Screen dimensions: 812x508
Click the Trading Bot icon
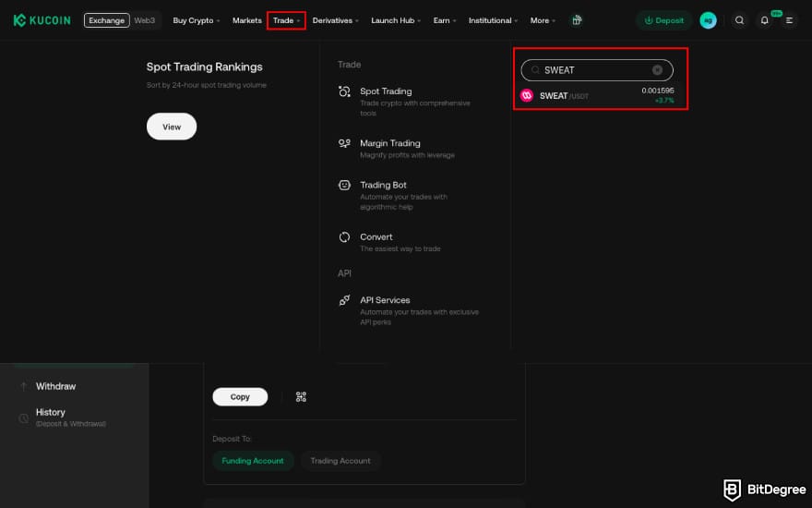pos(344,185)
